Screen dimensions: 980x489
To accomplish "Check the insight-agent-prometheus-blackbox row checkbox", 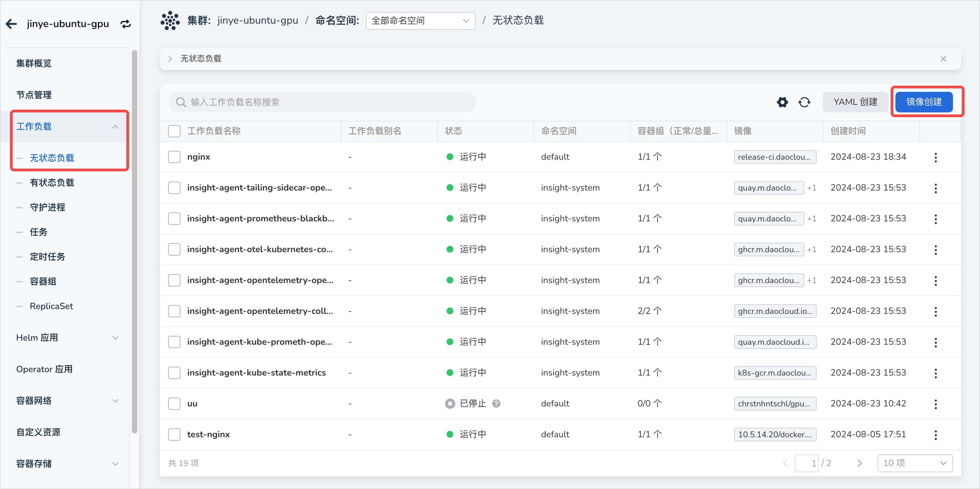I will point(174,219).
